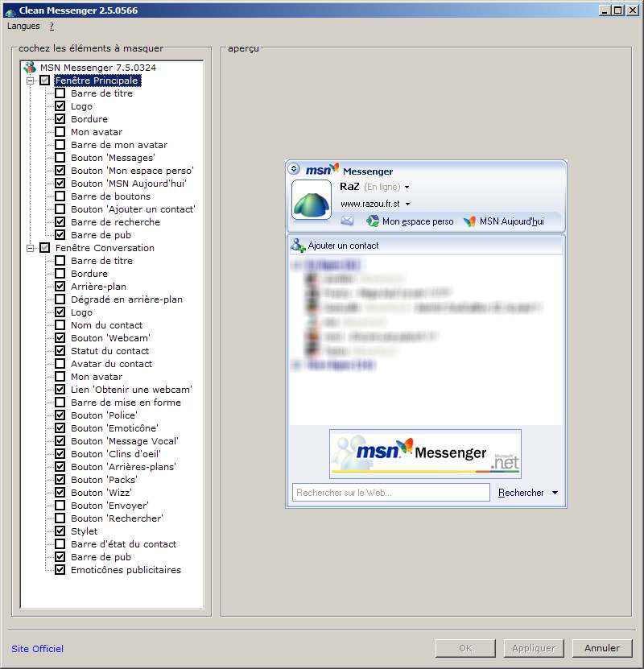The width and height of the screenshot is (644, 669).
Task: Close the Clean Messenger window
Action: pos(633,10)
